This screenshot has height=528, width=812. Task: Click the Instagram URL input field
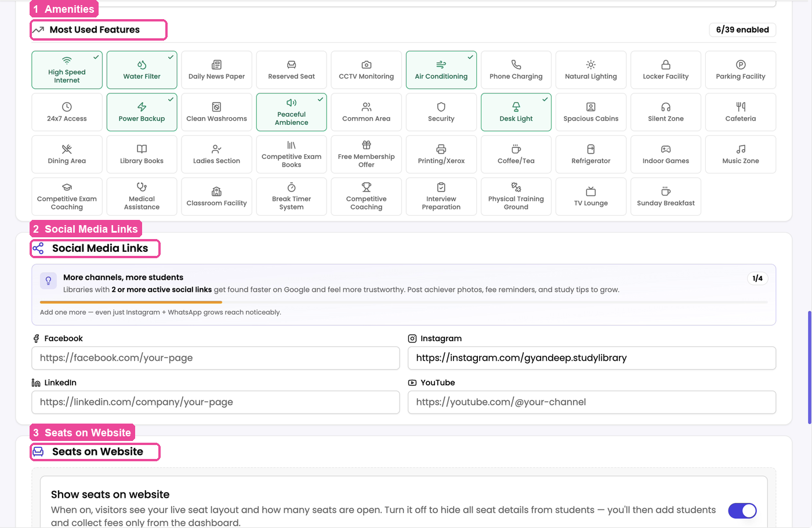pyautogui.click(x=592, y=358)
